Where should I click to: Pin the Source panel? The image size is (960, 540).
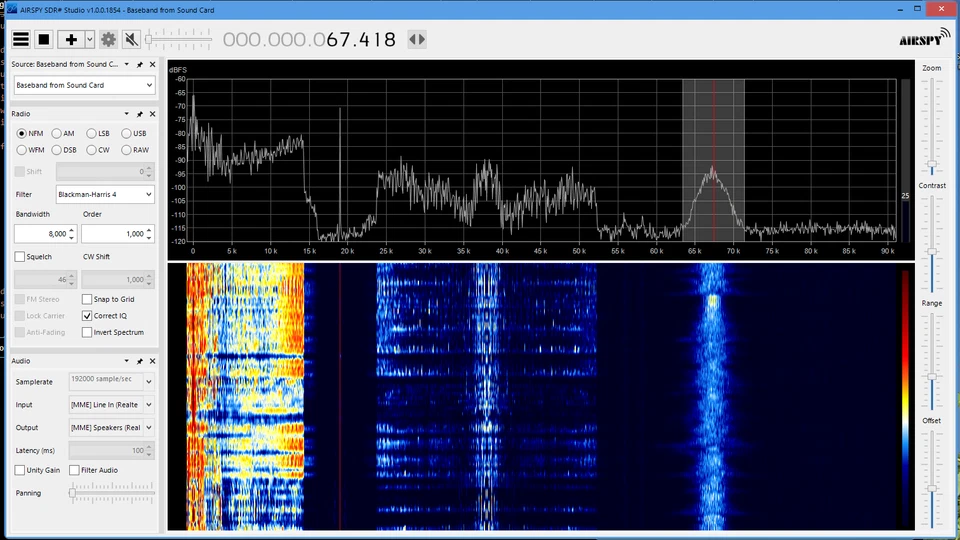click(140, 64)
